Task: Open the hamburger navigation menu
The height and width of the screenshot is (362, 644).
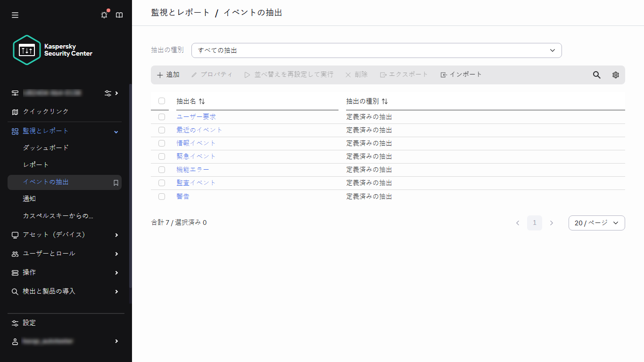Action: pos(15,15)
